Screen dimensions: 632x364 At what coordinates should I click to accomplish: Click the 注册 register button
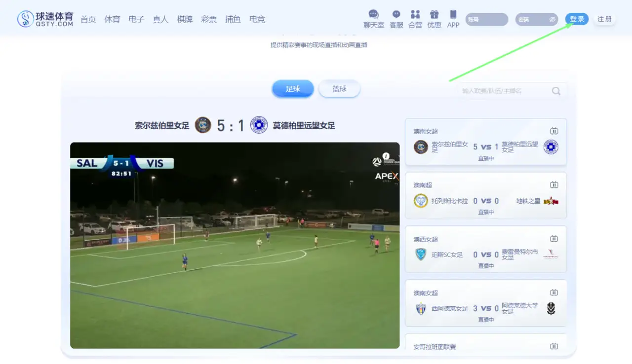(x=604, y=19)
